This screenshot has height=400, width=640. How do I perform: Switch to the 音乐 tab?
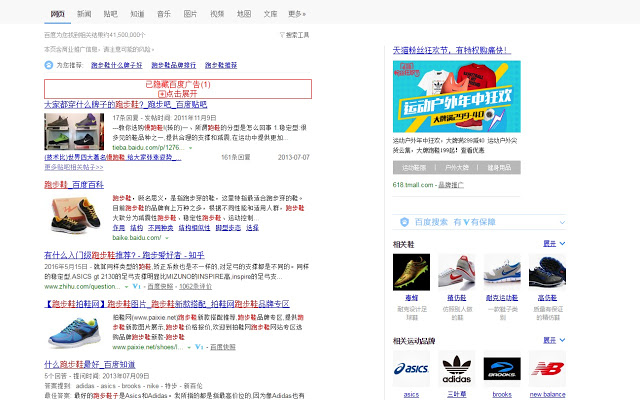coord(164,14)
